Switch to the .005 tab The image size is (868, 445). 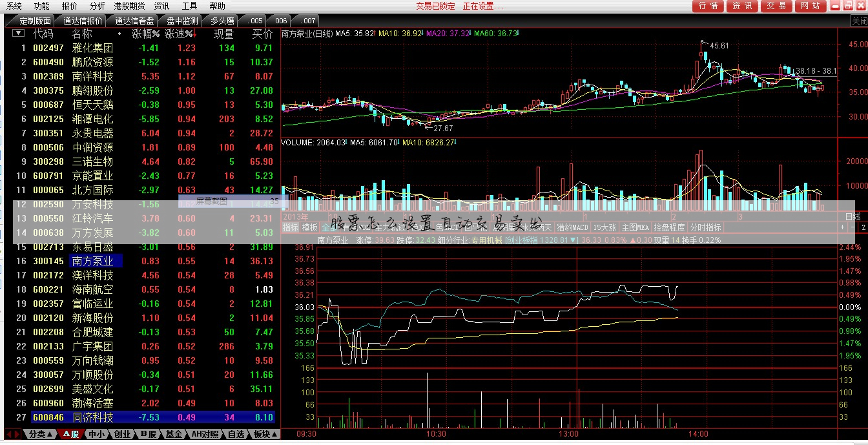(x=256, y=21)
